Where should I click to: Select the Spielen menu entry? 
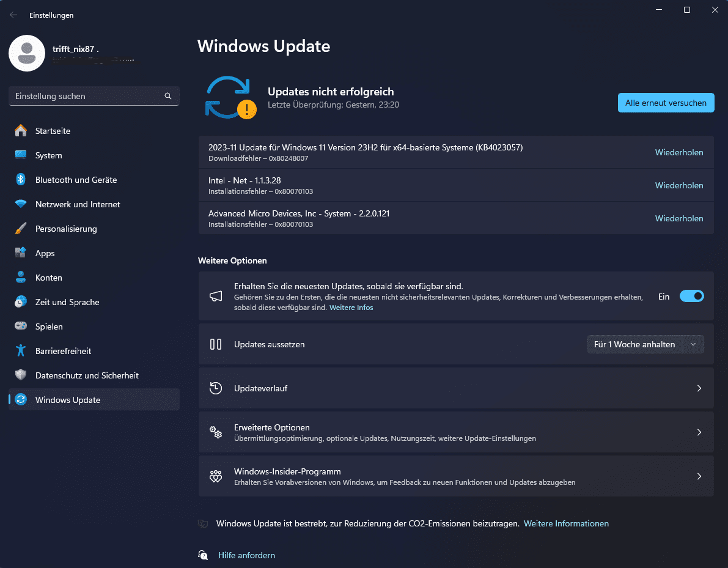tap(94, 326)
